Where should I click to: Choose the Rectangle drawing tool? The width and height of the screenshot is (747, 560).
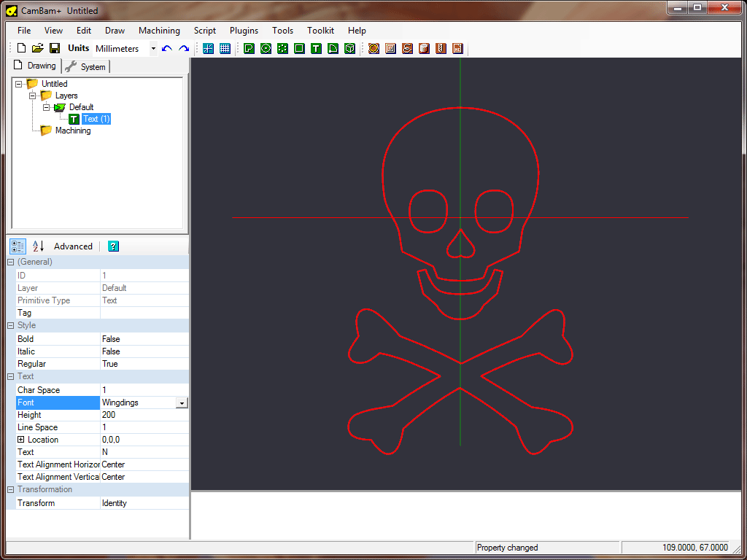point(299,48)
